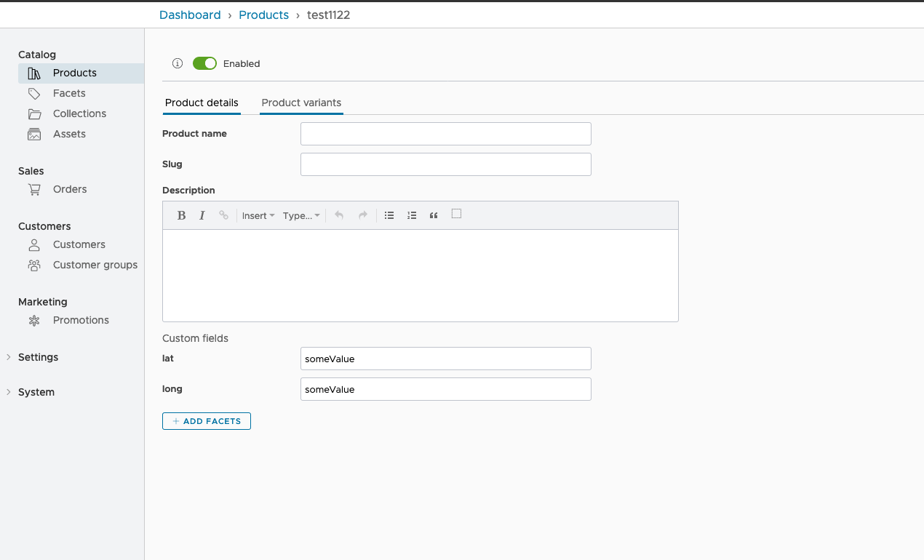
Task: Apply bold formatting in the description editor
Action: pos(180,215)
